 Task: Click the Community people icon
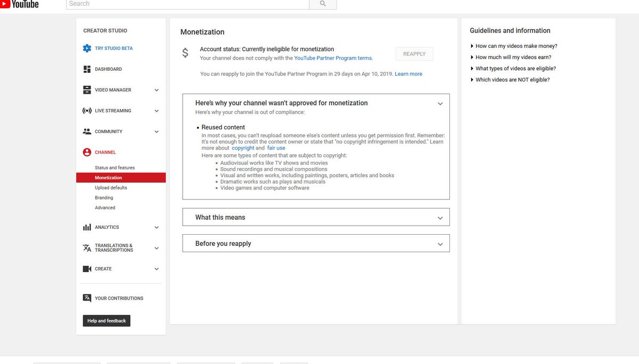tap(87, 131)
